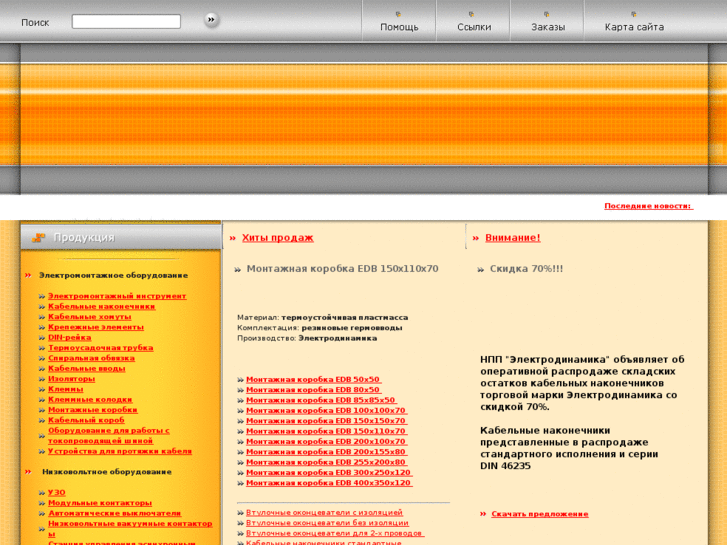
Task: Open Модульные контакторы category
Action: (100, 503)
